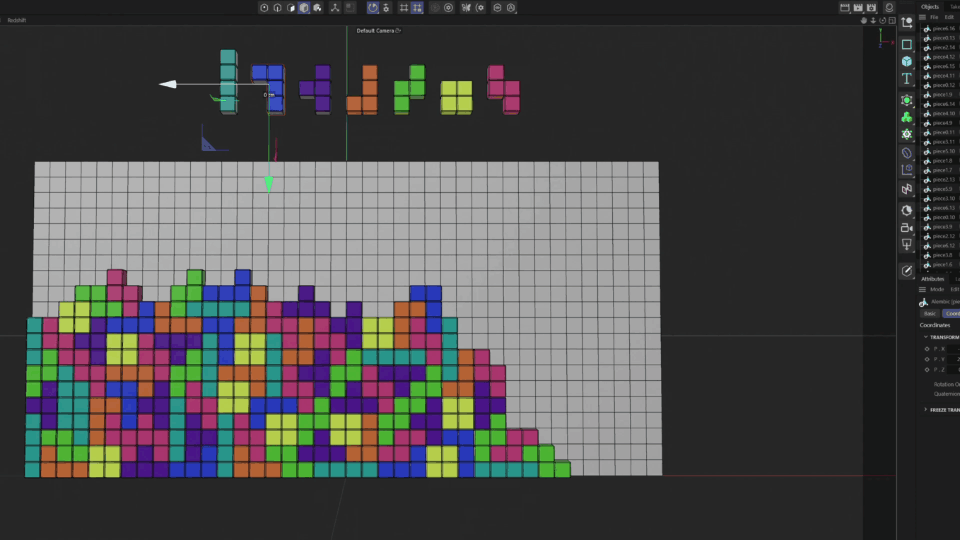Open the Redshift viewport menu
Screen dimensions: 960x540
click(x=17, y=20)
